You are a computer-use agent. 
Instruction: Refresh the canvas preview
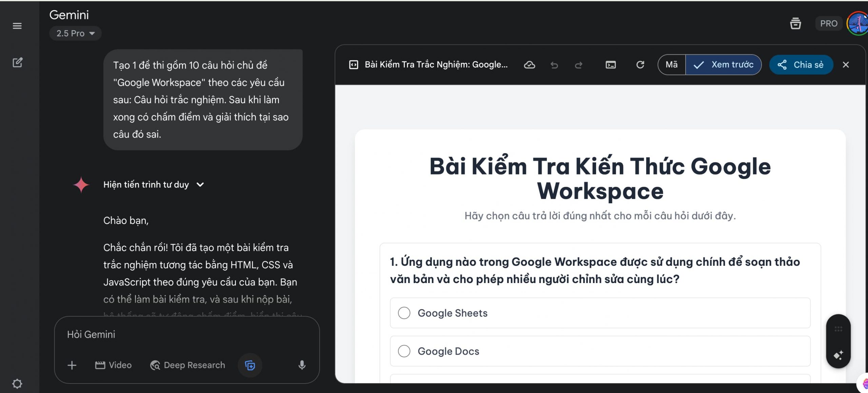click(640, 65)
